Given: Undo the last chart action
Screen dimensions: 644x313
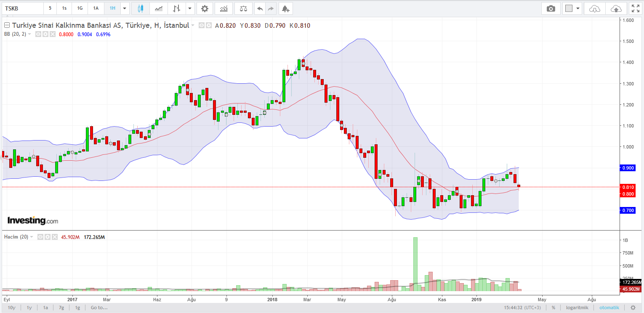Looking at the screenshot, I should (x=260, y=8).
